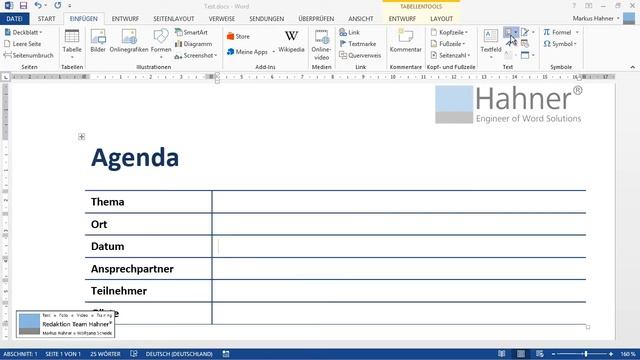The height and width of the screenshot is (360, 640).
Task: Insert a hyperlink with Link
Action: [349, 32]
